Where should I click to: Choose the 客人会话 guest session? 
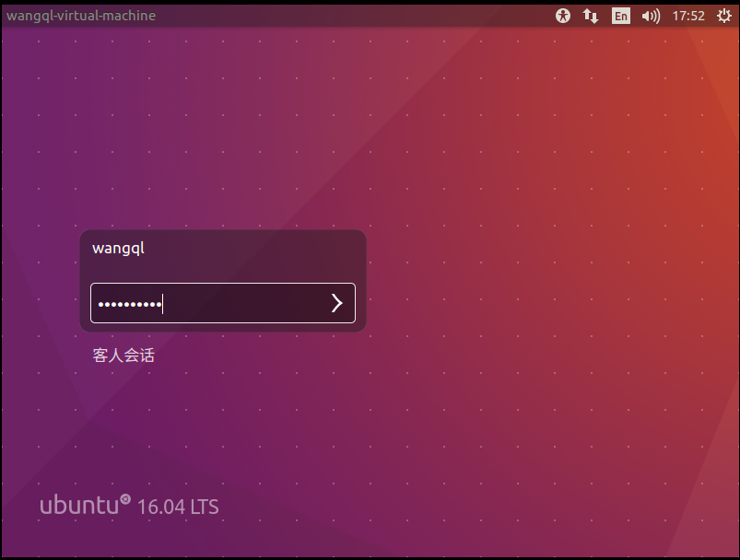(123, 356)
